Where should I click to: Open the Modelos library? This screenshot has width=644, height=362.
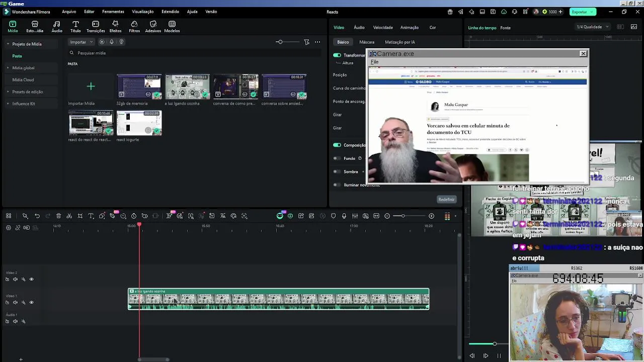[172, 27]
